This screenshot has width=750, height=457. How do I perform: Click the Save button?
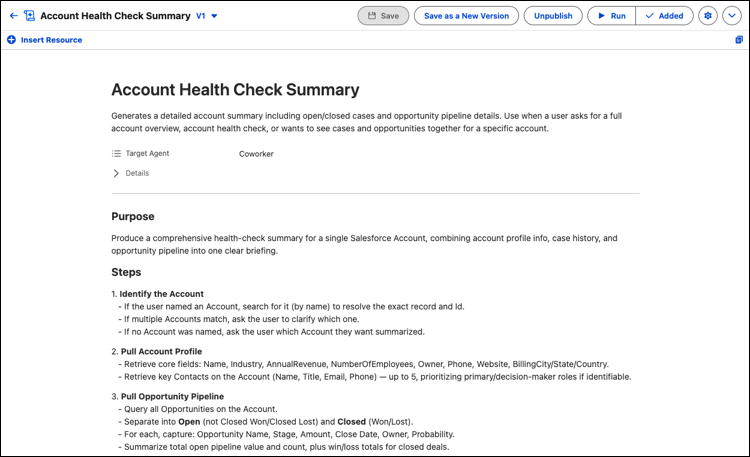(x=383, y=16)
